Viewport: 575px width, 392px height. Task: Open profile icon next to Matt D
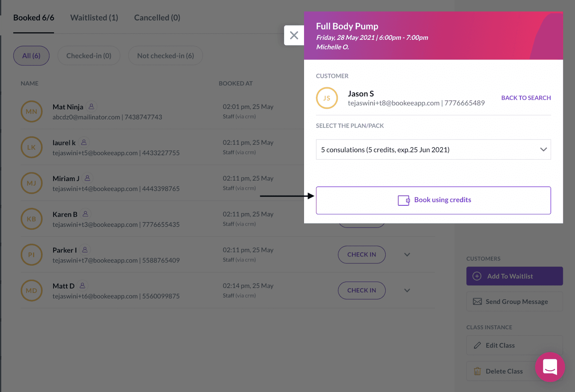82,285
